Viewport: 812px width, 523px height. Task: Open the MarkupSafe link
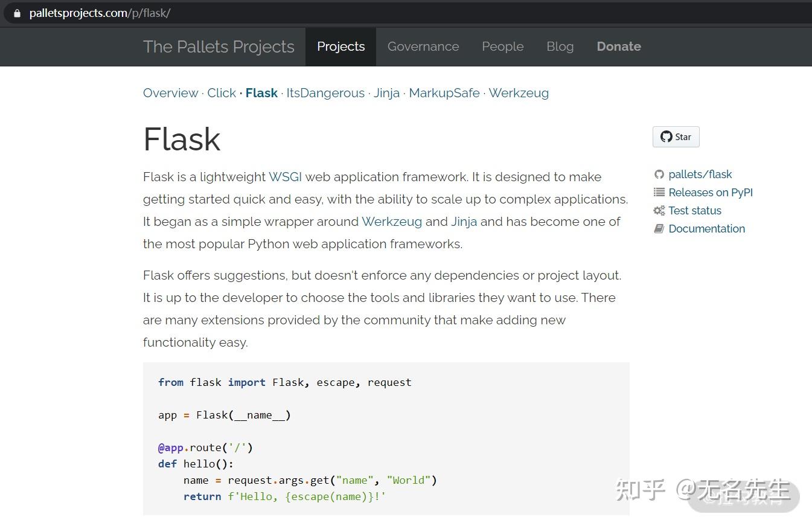(x=444, y=93)
